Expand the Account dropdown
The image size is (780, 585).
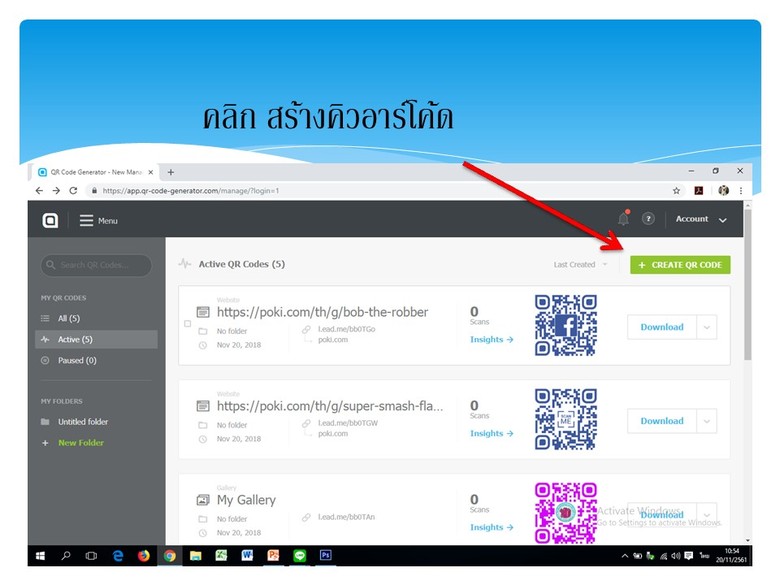[x=700, y=219]
